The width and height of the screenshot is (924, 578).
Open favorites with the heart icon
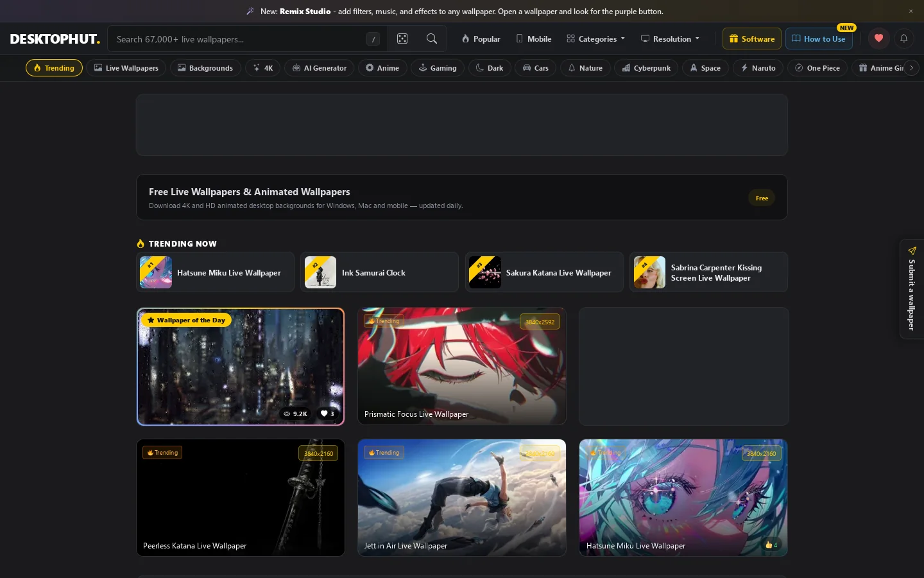[x=878, y=39]
